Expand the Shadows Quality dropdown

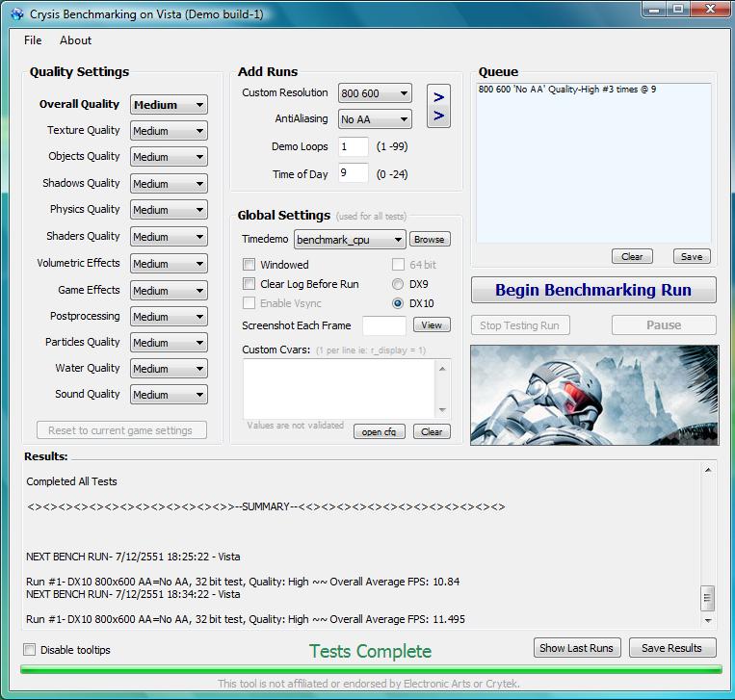[169, 184]
